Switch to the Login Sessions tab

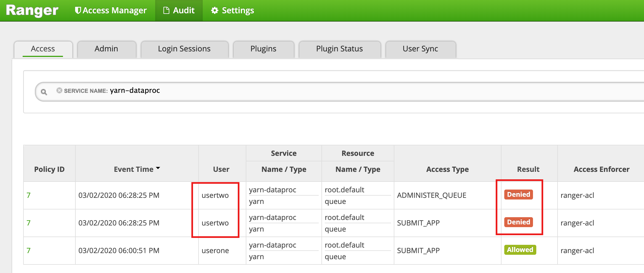(184, 49)
